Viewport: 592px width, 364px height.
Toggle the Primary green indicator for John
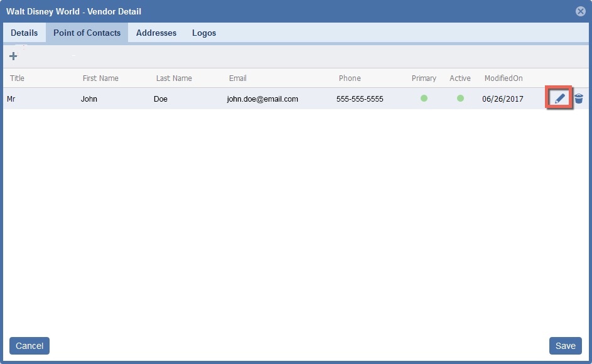424,99
